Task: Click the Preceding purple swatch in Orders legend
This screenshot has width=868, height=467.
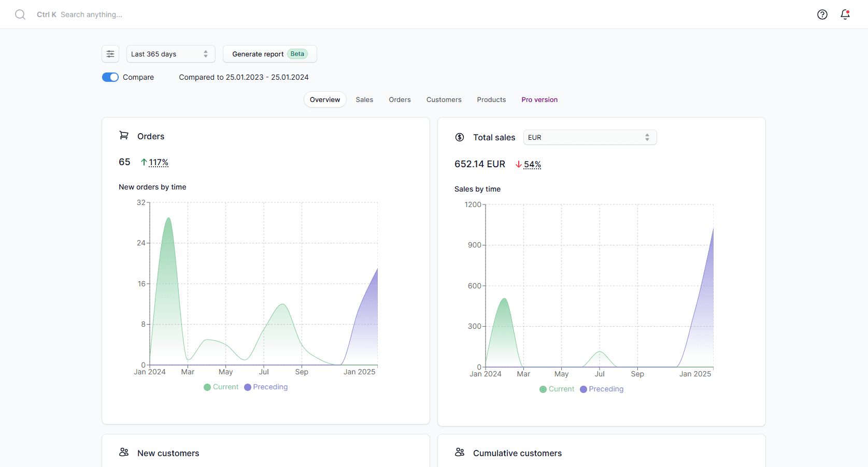Action: click(248, 387)
